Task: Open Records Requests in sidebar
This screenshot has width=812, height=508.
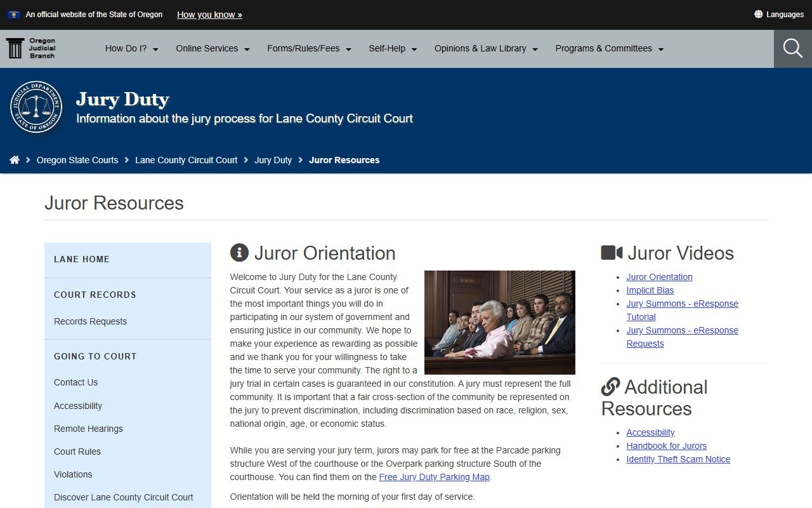Action: point(90,321)
